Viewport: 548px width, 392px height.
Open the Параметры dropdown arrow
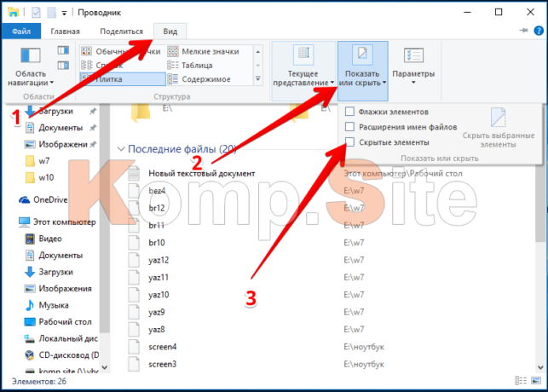pyautogui.click(x=413, y=83)
